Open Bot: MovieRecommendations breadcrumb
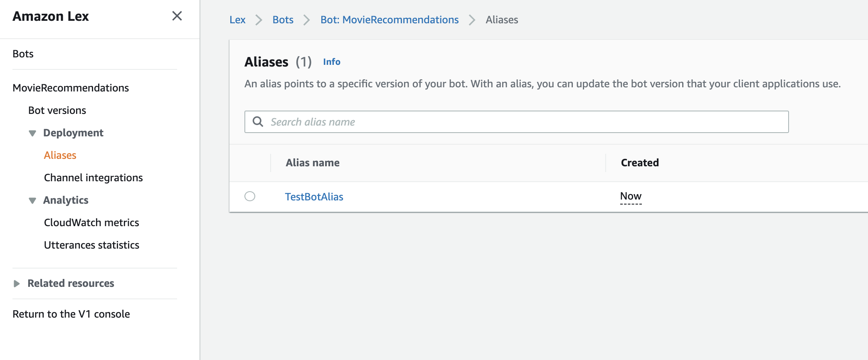 (389, 20)
